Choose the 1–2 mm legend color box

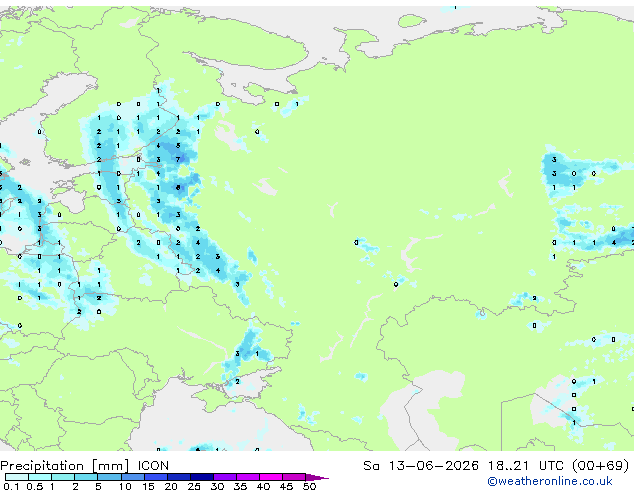(x=63, y=477)
